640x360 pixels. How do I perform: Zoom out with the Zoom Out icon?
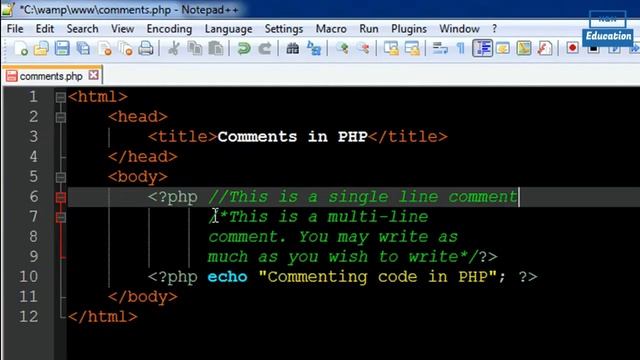click(363, 49)
